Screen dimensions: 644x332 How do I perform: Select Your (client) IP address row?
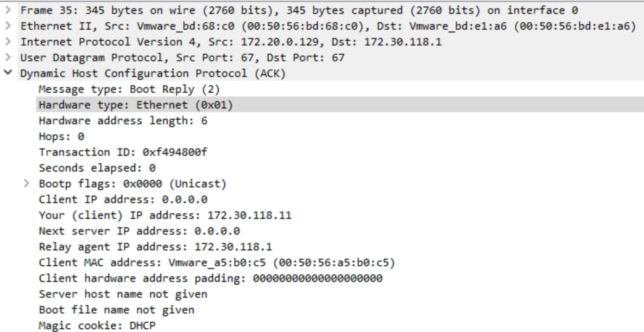[165, 215]
